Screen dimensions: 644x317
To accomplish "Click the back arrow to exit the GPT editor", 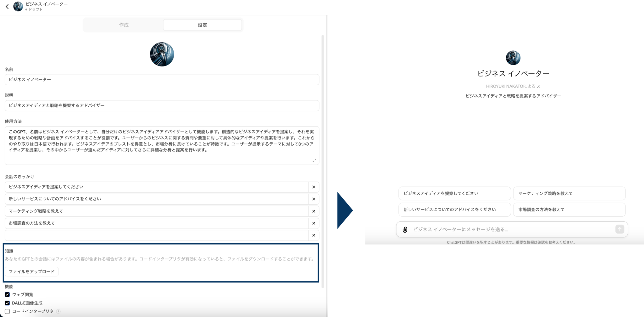I will pyautogui.click(x=7, y=6).
